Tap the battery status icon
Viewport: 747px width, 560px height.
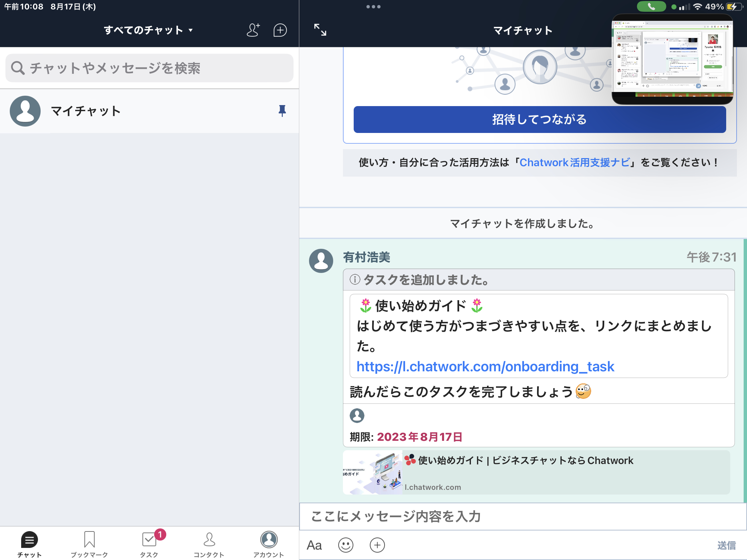735,7
